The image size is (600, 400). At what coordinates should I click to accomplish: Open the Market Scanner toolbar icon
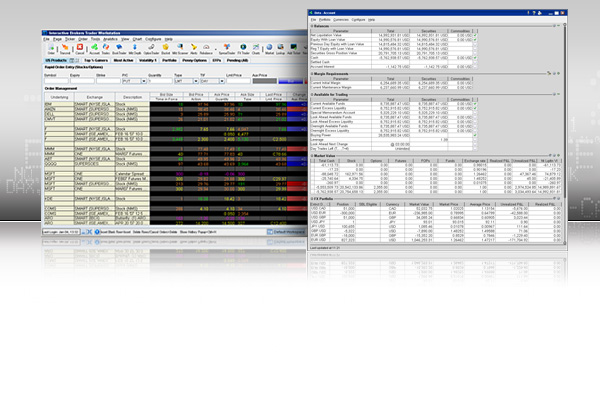click(180, 47)
